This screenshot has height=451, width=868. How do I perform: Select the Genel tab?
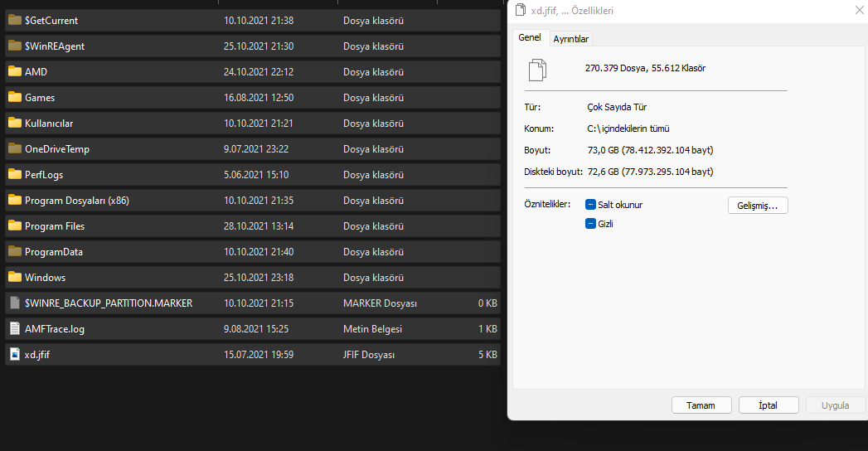[530, 38]
